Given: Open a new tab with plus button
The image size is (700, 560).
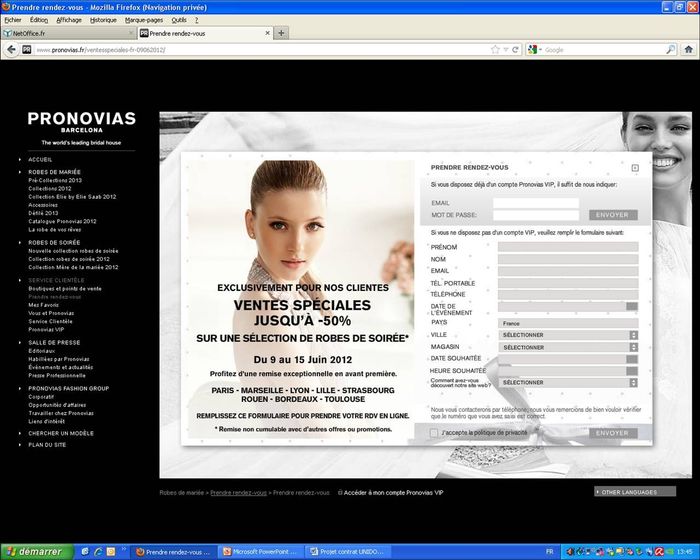Looking at the screenshot, I should 281,33.
